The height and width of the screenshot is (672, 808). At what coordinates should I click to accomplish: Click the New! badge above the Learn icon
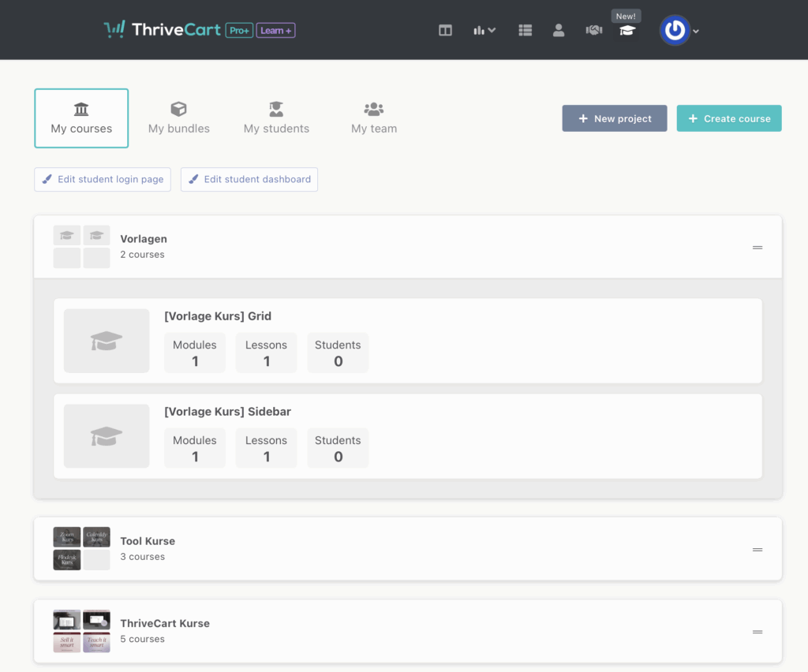point(626,16)
